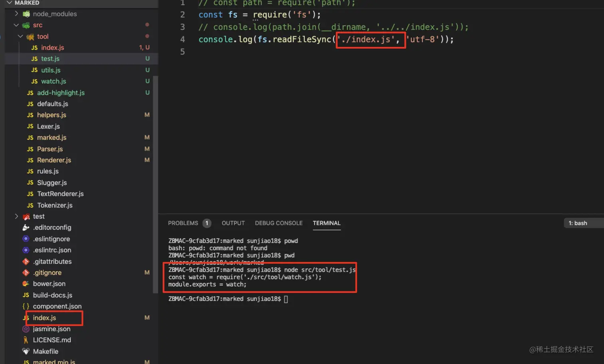The width and height of the screenshot is (604, 364).
Task: Click the terminal prompt cursor
Action: click(286, 299)
